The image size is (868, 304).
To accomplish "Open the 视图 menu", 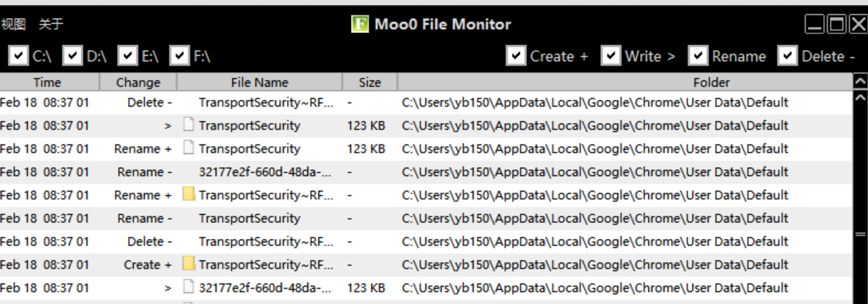I will click(x=13, y=24).
